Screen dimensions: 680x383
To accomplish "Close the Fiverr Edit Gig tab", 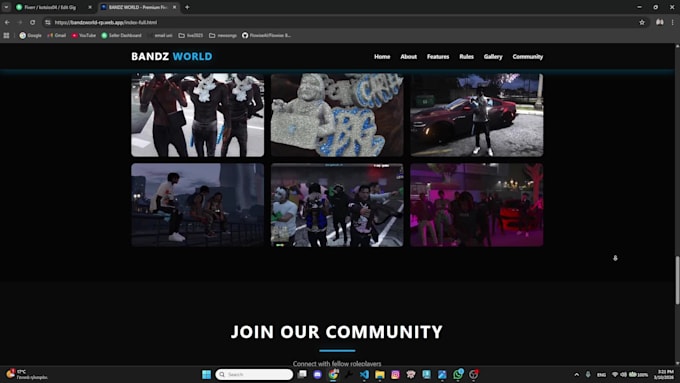I will click(x=90, y=7).
